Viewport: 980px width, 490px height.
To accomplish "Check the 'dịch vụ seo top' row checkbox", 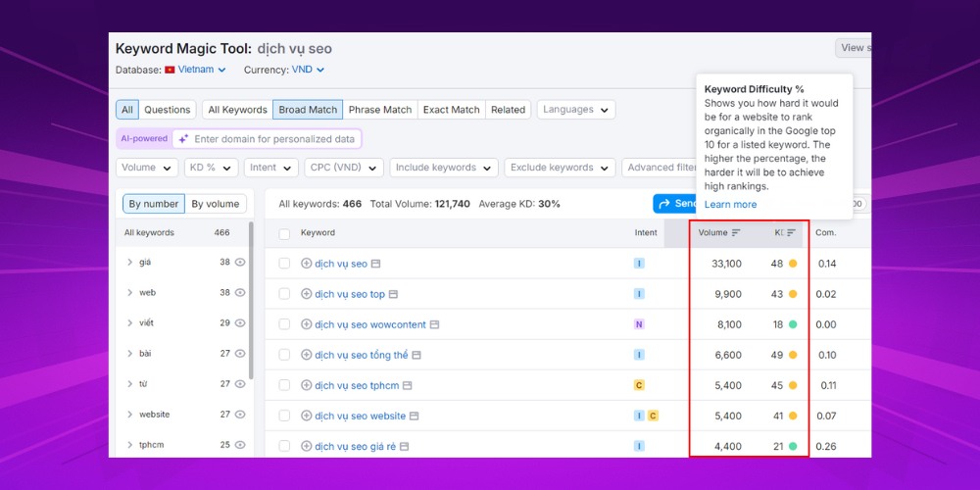I will coord(284,294).
